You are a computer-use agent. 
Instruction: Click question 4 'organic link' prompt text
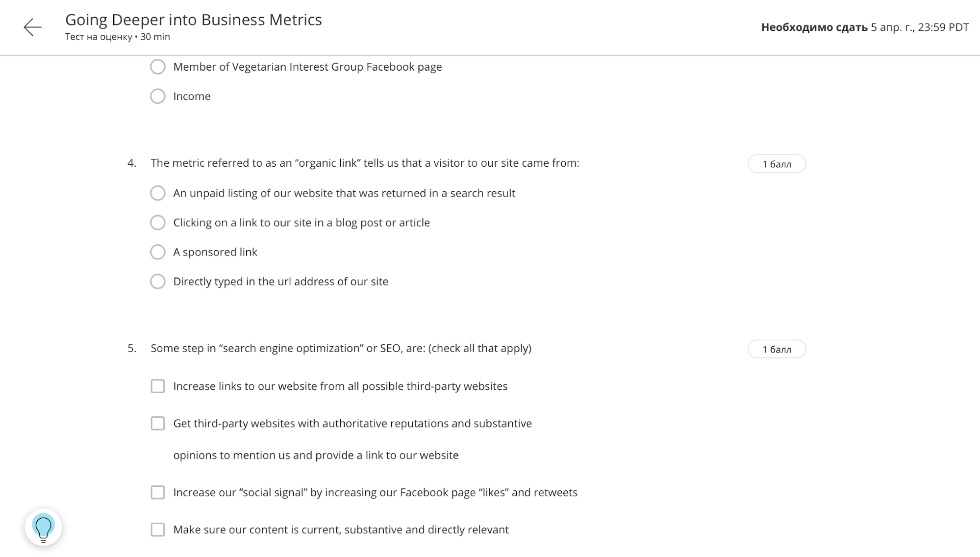365,163
